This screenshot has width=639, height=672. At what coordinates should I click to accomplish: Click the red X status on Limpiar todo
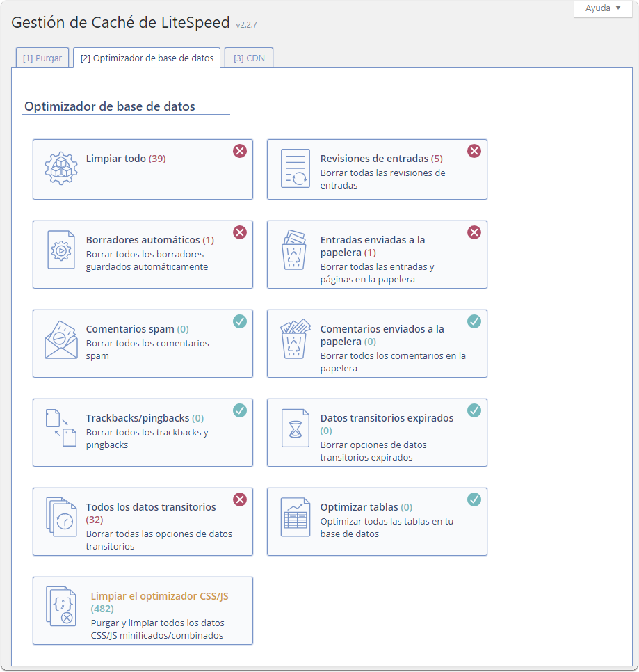click(x=240, y=151)
